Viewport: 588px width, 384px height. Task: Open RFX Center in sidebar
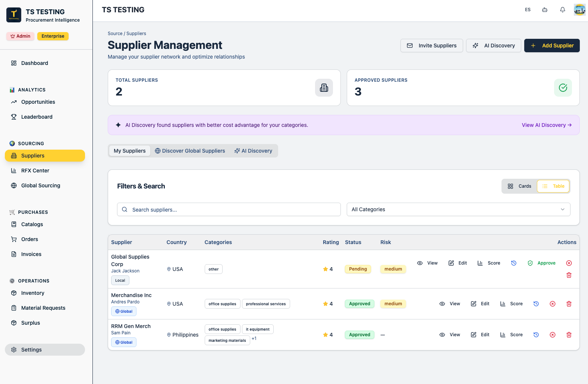tap(45, 171)
